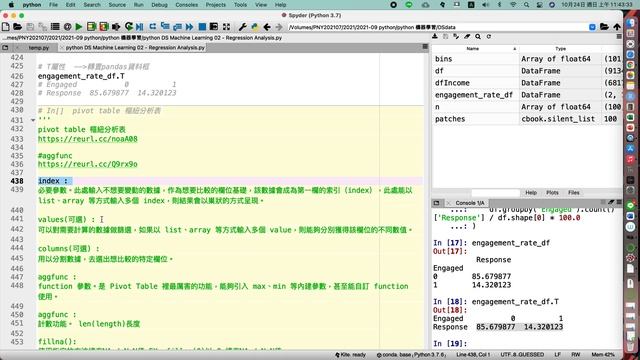The height and width of the screenshot is (360, 640).
Task: Browse editor tabs folder icon
Action: 5,48
